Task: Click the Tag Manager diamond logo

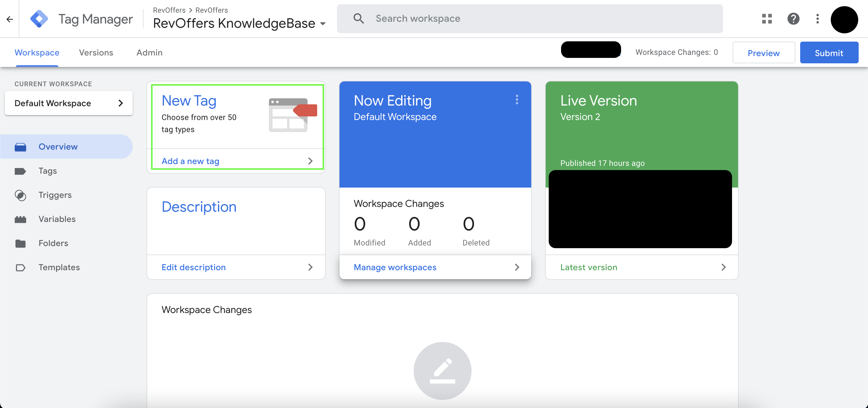Action: coord(39,19)
